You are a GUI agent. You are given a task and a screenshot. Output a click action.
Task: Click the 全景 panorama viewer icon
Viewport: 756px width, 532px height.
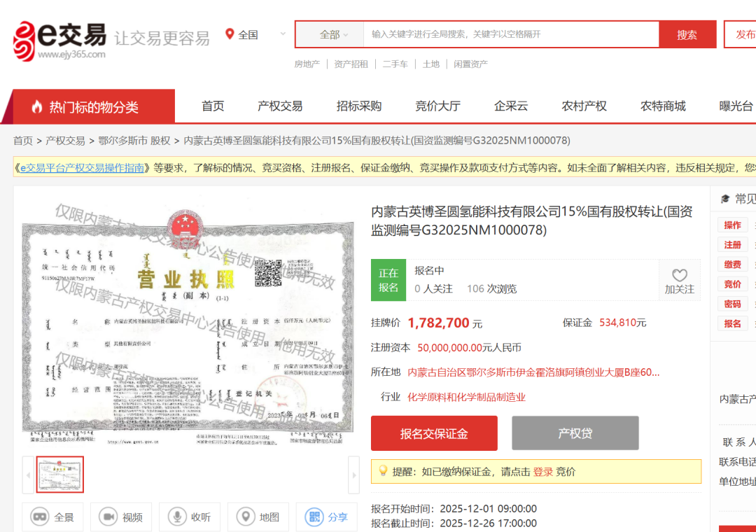pyautogui.click(x=41, y=517)
